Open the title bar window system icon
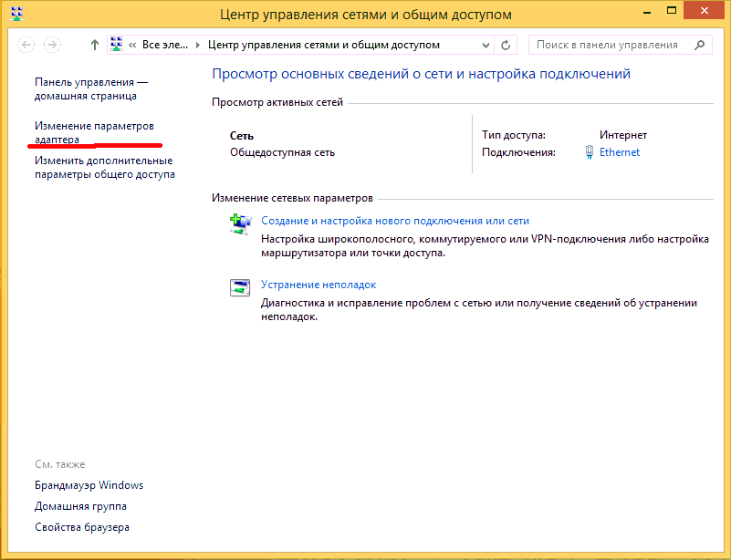 tap(17, 14)
